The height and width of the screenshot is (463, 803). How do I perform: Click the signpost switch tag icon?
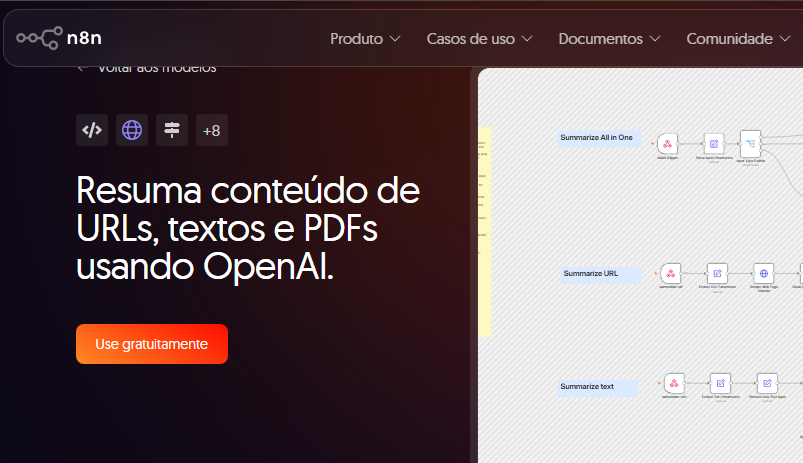(x=172, y=130)
